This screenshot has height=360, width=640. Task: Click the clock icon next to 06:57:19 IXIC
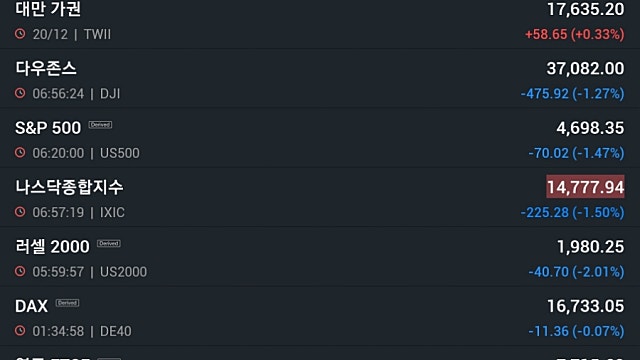coord(20,212)
